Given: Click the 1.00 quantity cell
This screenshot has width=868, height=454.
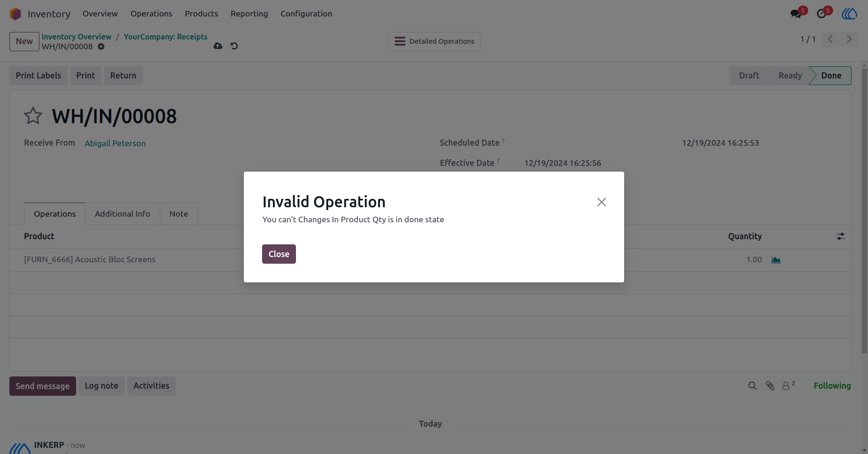Looking at the screenshot, I should [754, 260].
